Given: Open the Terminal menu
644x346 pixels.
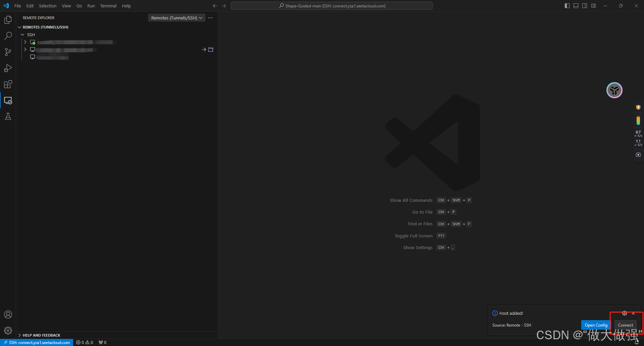Looking at the screenshot, I should pos(108,6).
